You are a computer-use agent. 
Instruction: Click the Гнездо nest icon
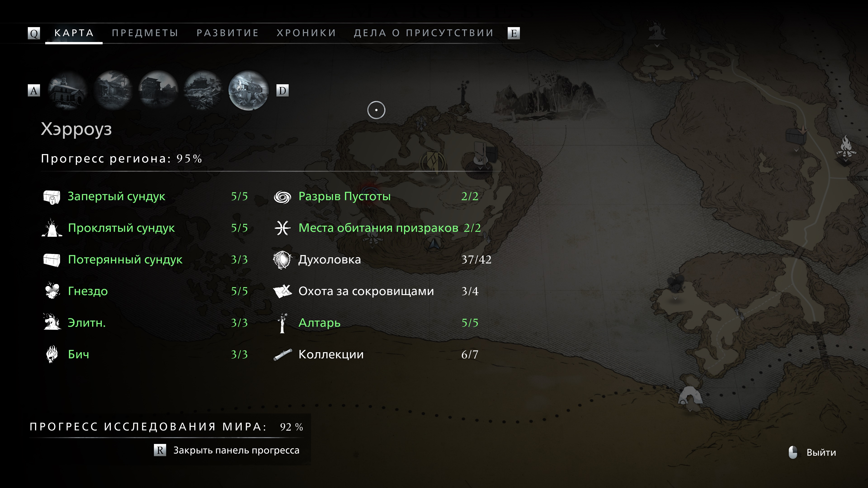52,291
